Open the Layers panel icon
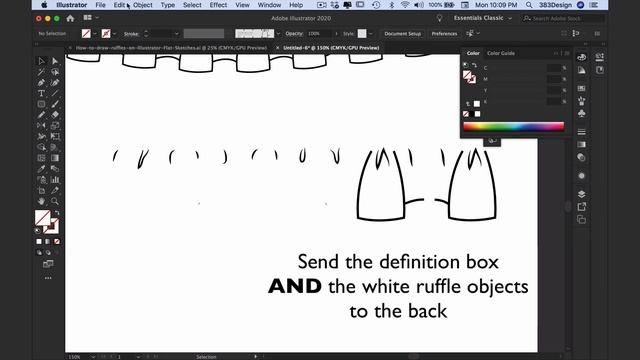 tap(582, 194)
